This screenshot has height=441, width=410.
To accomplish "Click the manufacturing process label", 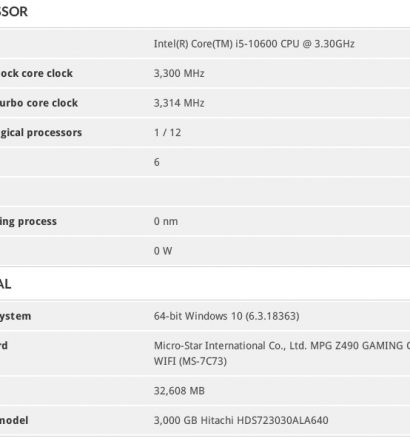I will click(x=28, y=222).
